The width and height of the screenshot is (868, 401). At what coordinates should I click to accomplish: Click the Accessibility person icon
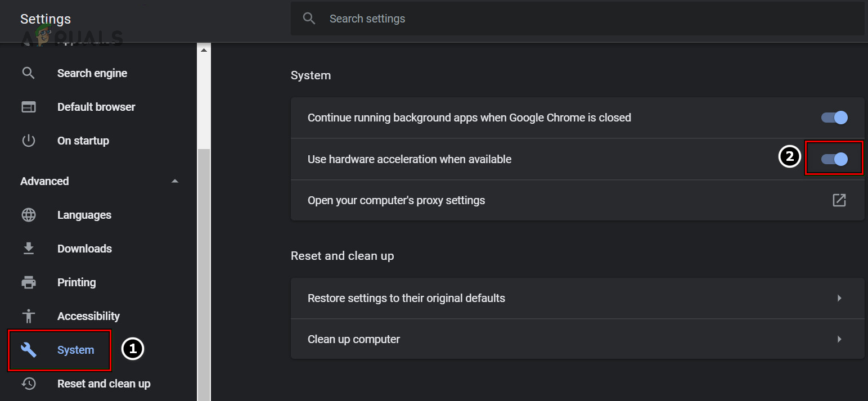point(28,316)
